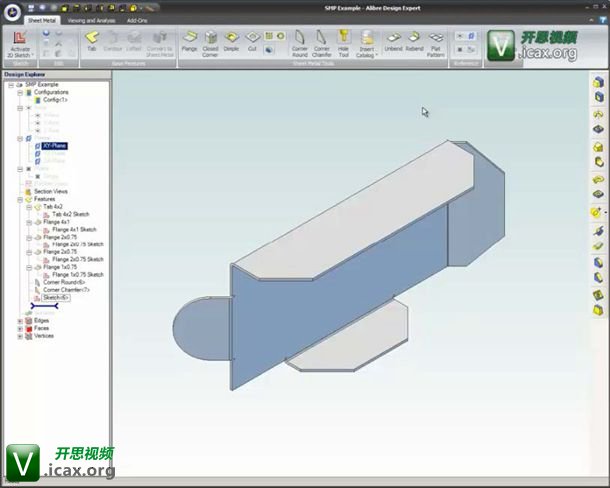Screen dimensions: 610x488
Task: Expand the Edges tree node
Action: [20, 320]
